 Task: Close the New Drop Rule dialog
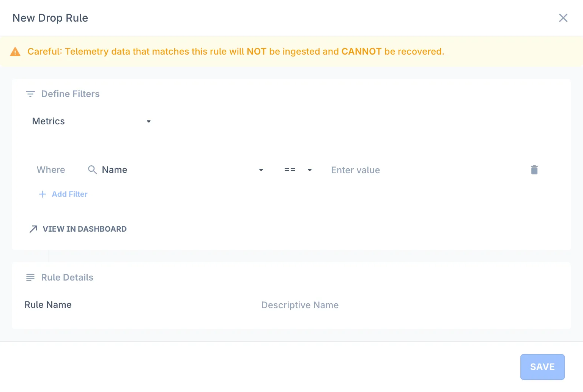click(x=563, y=18)
